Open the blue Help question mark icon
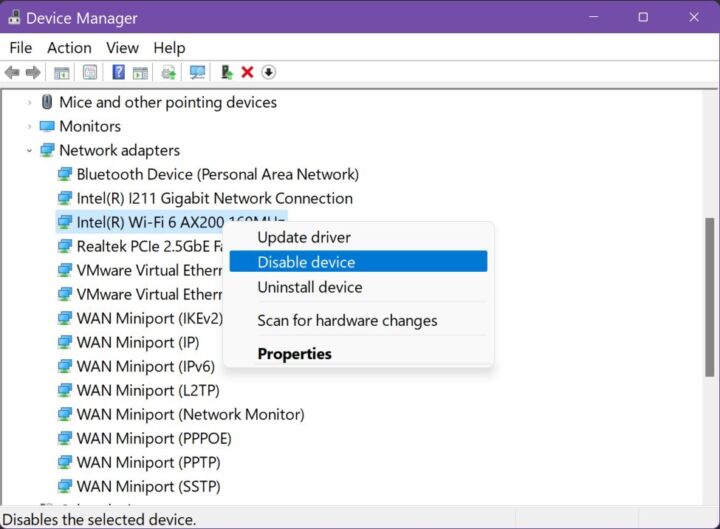The width and height of the screenshot is (720, 529). pyautogui.click(x=118, y=72)
